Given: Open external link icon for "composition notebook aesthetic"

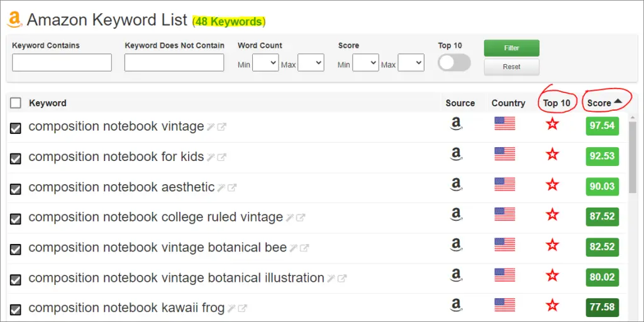Looking at the screenshot, I should (233, 187).
